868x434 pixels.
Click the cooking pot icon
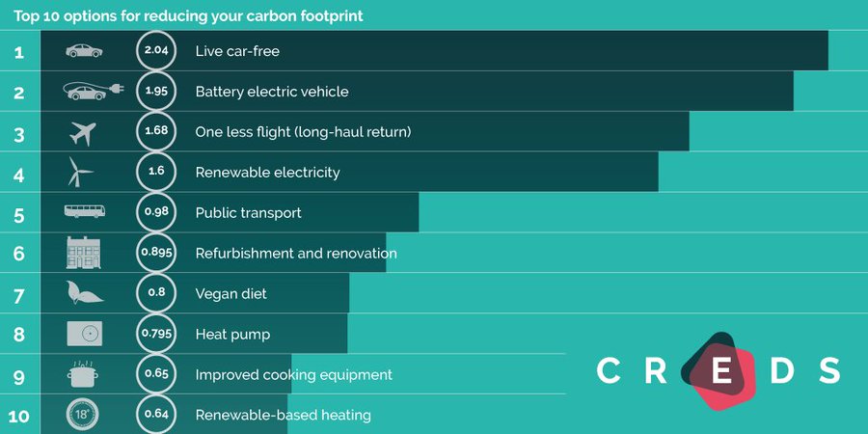pyautogui.click(x=84, y=373)
